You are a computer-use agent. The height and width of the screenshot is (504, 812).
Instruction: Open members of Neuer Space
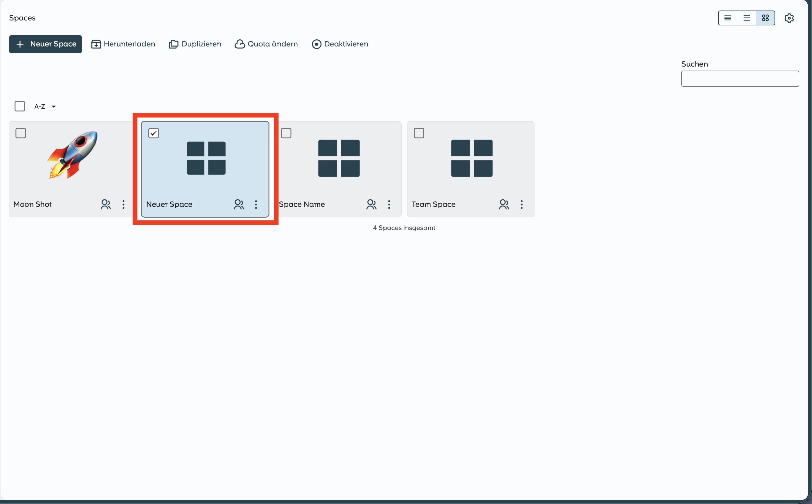coord(239,204)
